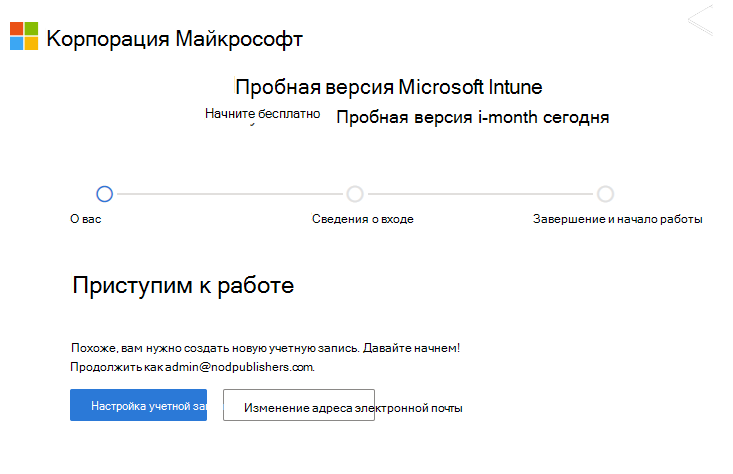Click the 'О вас' step label
The height and width of the screenshot is (474, 733).
(86, 219)
